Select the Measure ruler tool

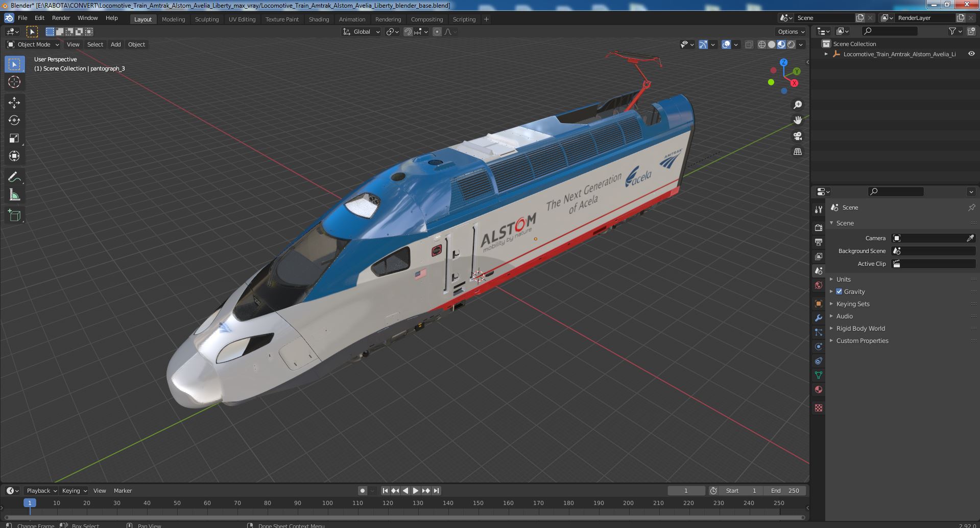coord(14,195)
